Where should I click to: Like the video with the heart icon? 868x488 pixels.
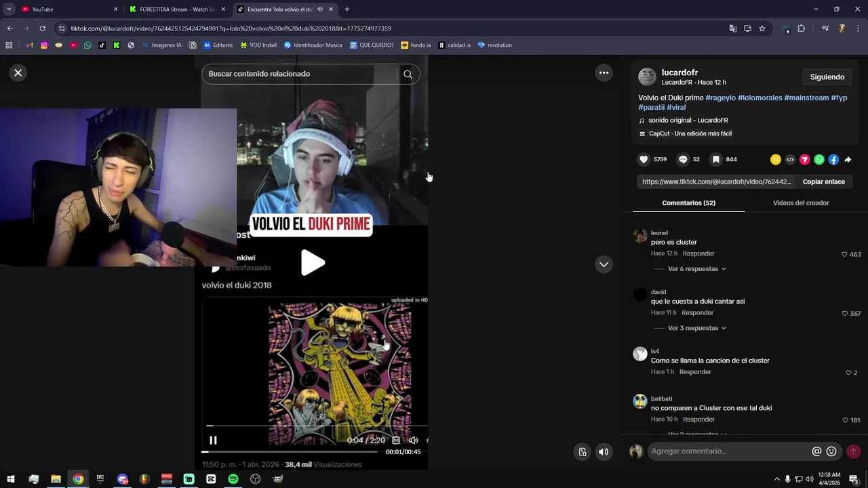pyautogui.click(x=644, y=159)
